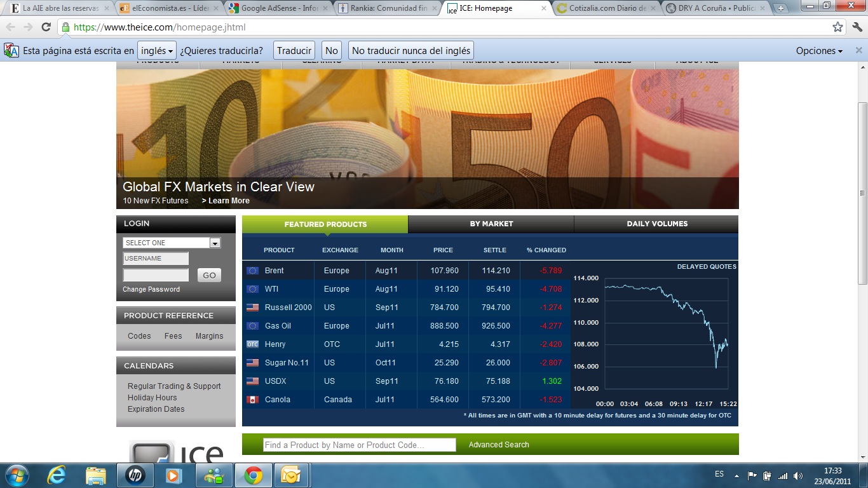Open the Messenger taskbar icon
Screen dimensions: 868x488
tap(214, 475)
